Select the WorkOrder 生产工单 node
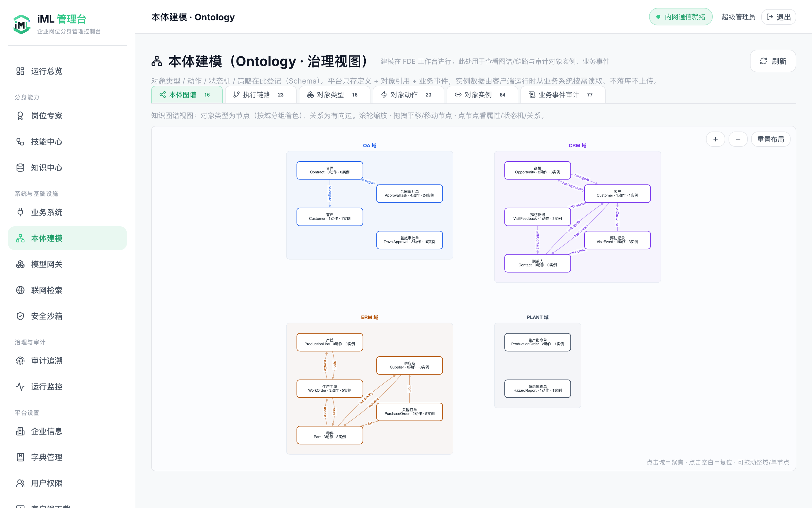812x508 pixels. click(330, 389)
